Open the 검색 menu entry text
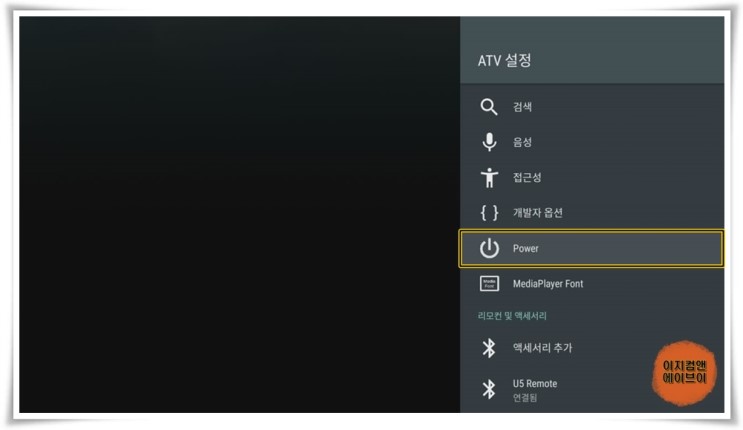This screenshot has width=743, height=430. coord(522,107)
